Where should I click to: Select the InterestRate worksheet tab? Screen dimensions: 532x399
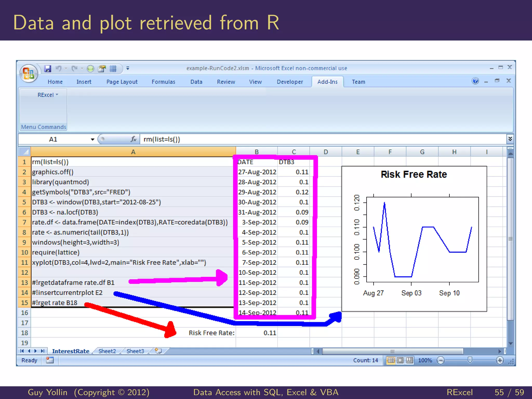(71, 351)
